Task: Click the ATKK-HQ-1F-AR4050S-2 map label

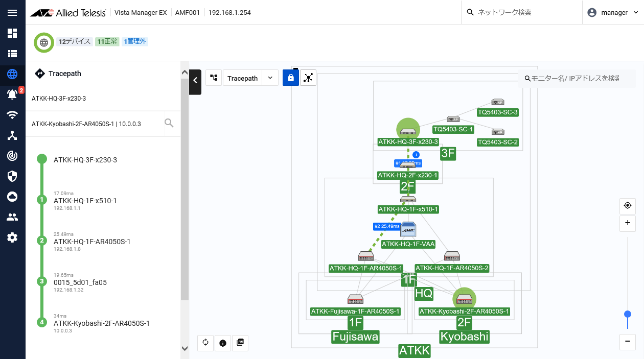Action: (x=452, y=268)
